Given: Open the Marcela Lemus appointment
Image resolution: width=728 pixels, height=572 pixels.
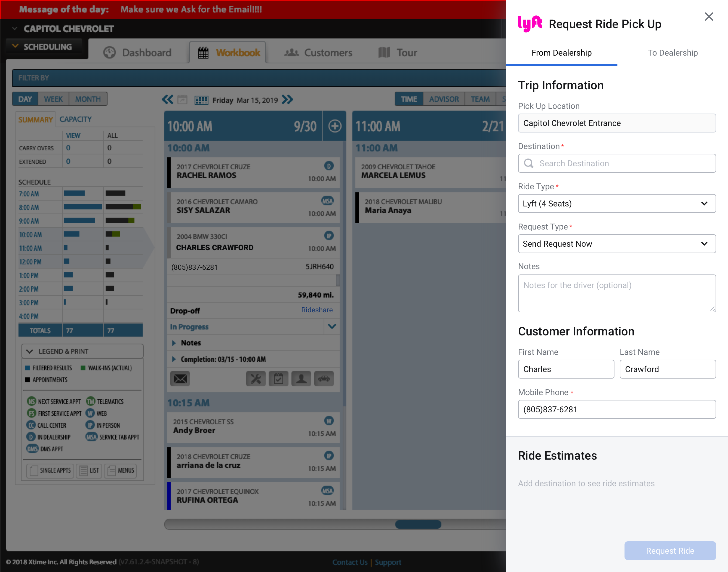Looking at the screenshot, I should (431, 172).
